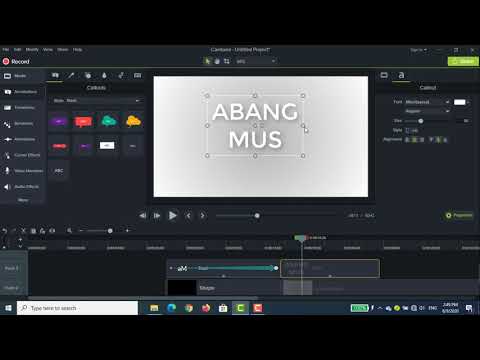Add a new track with plus
480x360 pixels.
tap(20, 239)
